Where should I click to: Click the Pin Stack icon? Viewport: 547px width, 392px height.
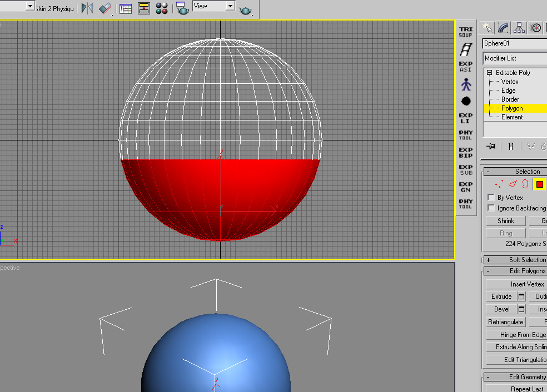pyautogui.click(x=491, y=146)
